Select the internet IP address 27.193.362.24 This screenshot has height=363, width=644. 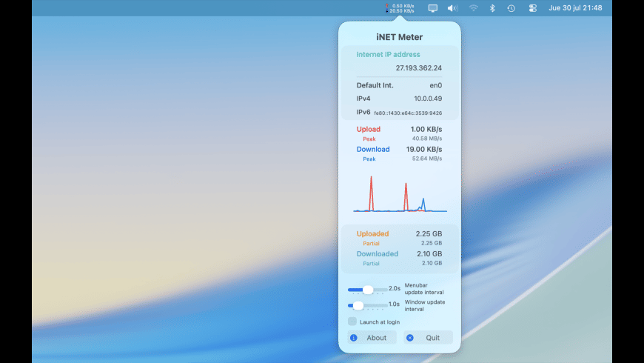pos(418,68)
